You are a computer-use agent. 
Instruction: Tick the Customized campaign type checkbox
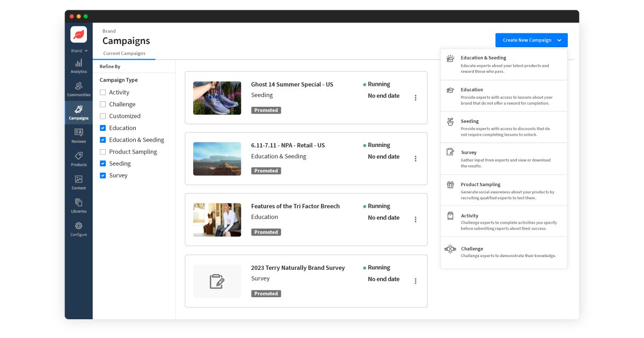coord(103,116)
